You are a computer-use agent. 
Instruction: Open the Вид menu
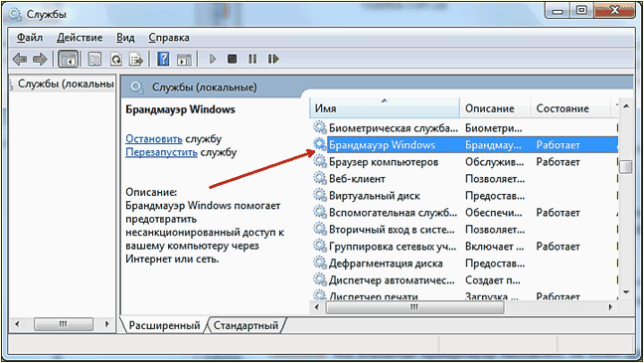125,38
